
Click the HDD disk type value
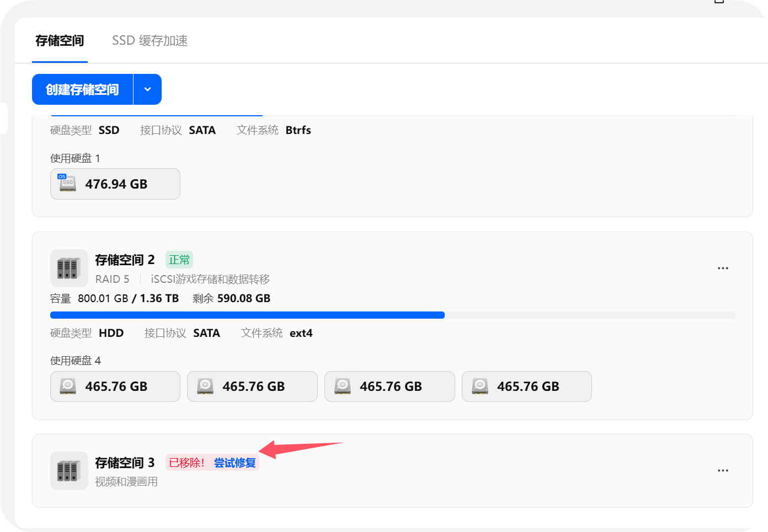click(111, 333)
